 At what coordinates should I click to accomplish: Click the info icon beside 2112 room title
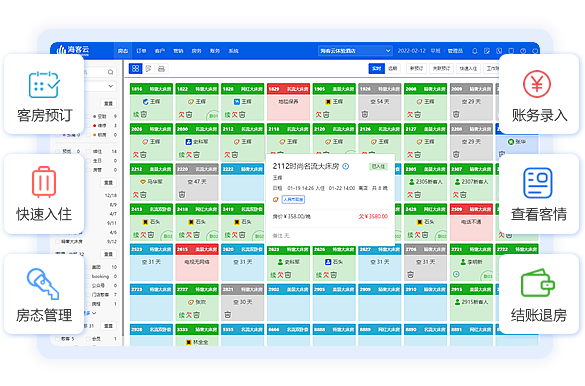(346, 166)
